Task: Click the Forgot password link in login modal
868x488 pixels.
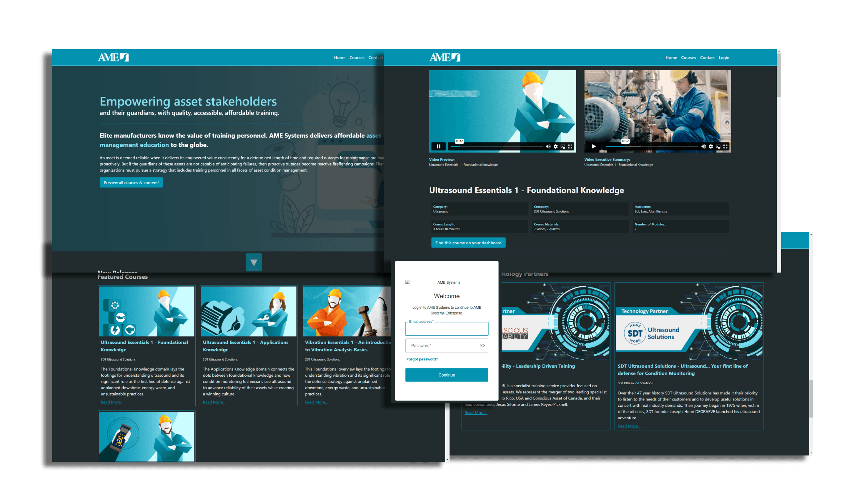Action: [x=422, y=359]
